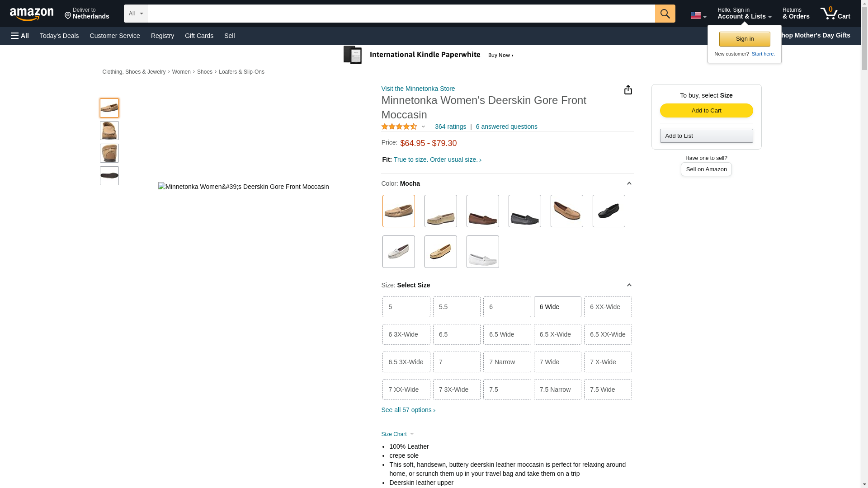Collapse the Color section chevron
This screenshot has width=868, height=488.
[x=629, y=183]
